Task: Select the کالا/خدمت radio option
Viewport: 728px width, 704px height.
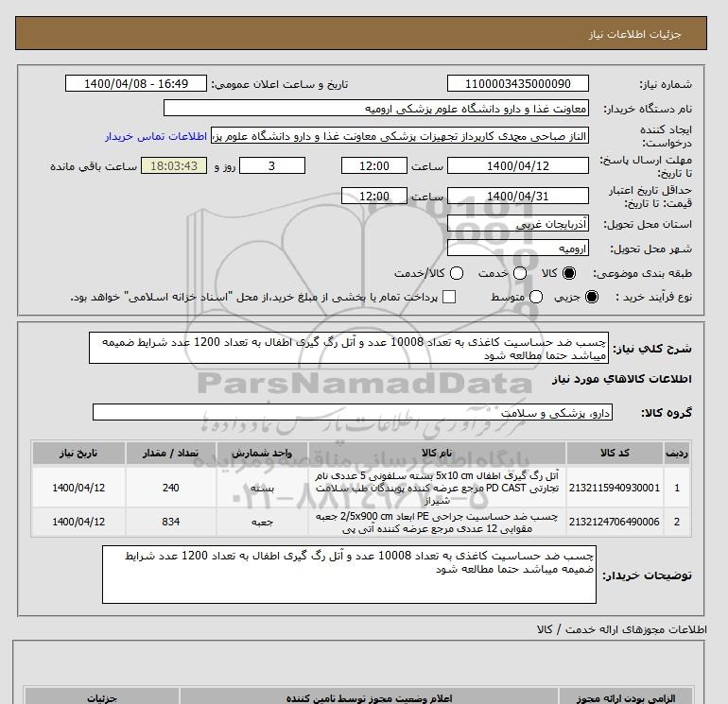Action: [x=457, y=273]
